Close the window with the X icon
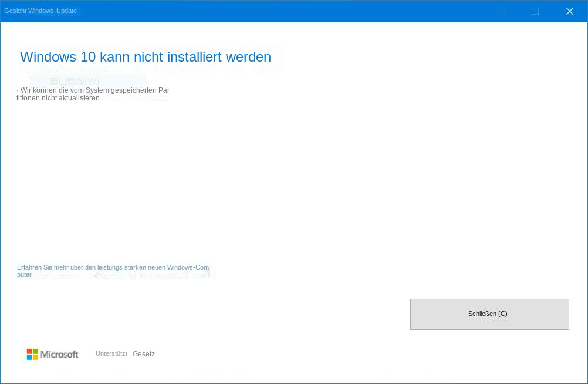This screenshot has width=588, height=384. [569, 11]
